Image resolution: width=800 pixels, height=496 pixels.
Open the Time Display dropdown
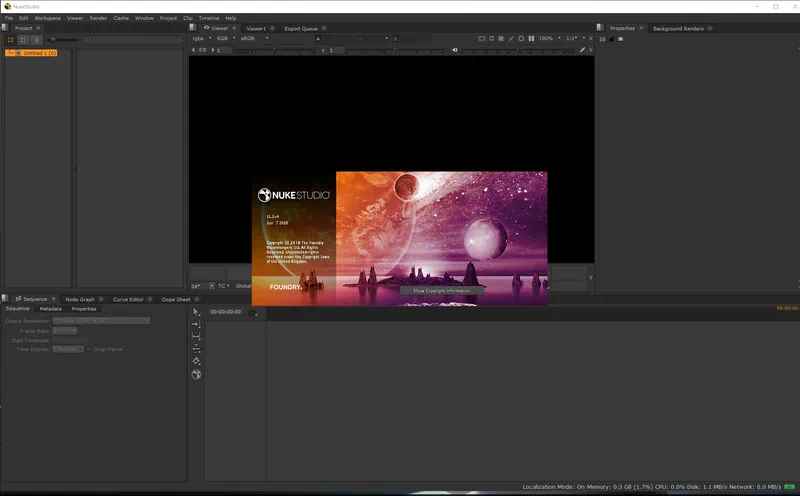68,350
